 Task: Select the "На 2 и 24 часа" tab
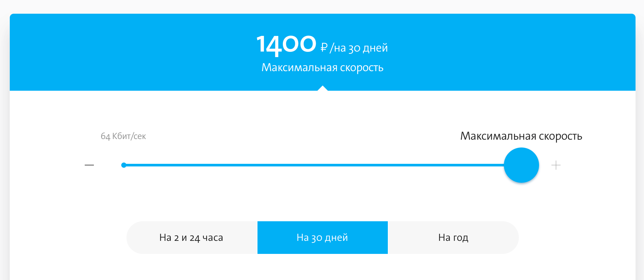tap(191, 238)
